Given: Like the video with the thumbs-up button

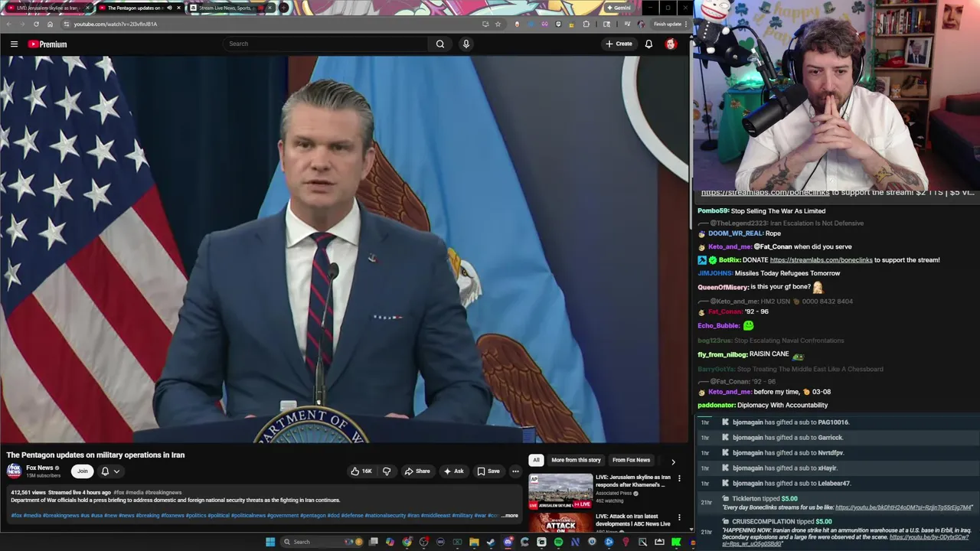Looking at the screenshot, I should coord(361,471).
